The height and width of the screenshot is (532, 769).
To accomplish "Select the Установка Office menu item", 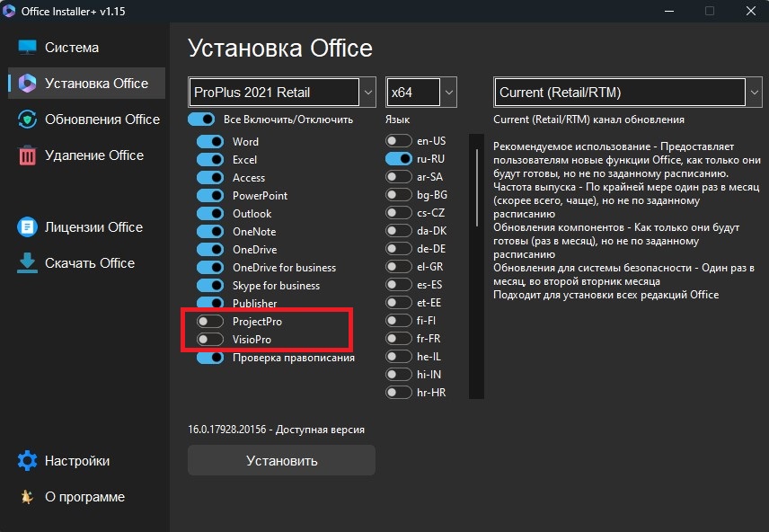I will click(86, 83).
